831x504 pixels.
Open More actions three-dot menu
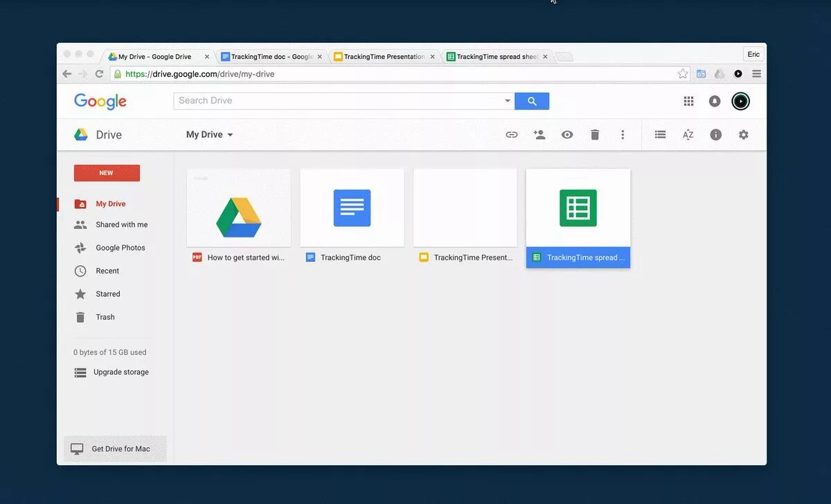(x=623, y=135)
